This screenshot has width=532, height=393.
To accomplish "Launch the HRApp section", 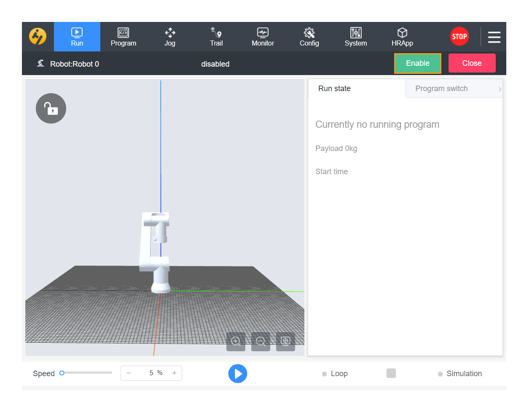I will [x=402, y=37].
